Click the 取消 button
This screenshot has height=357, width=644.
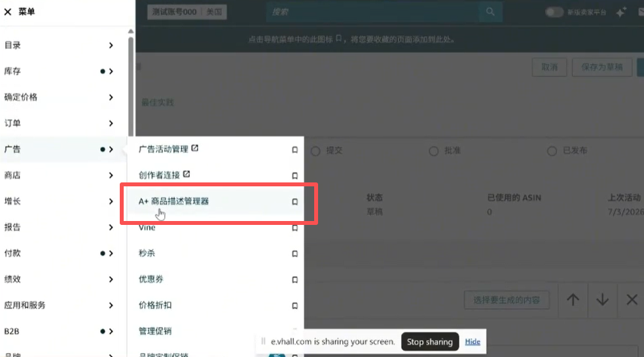point(549,67)
